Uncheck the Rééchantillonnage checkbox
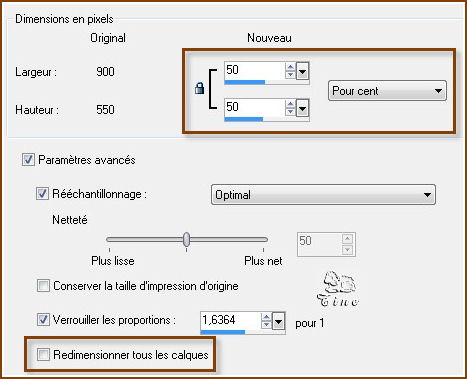This screenshot has height=379, width=467. (42, 193)
